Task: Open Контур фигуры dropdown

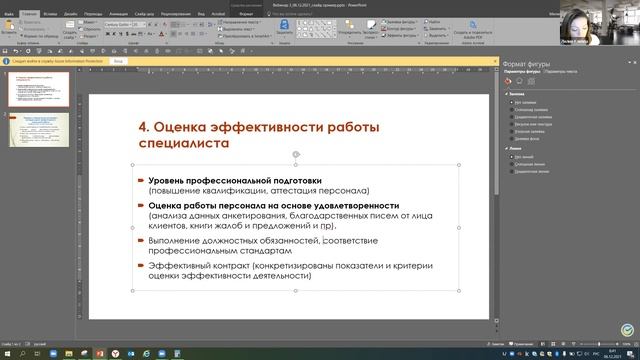Action: [x=398, y=29]
